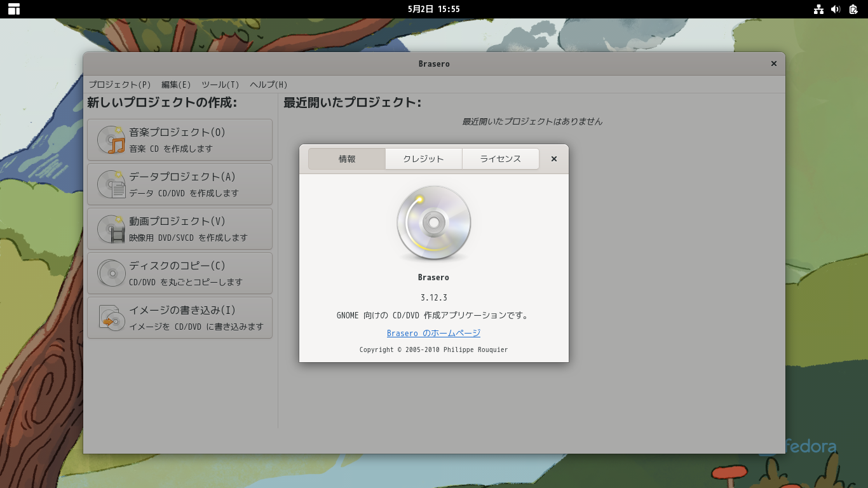Click the Copyright Philippe Rouquier text
Viewport: 868px width, 488px height.
pos(434,349)
